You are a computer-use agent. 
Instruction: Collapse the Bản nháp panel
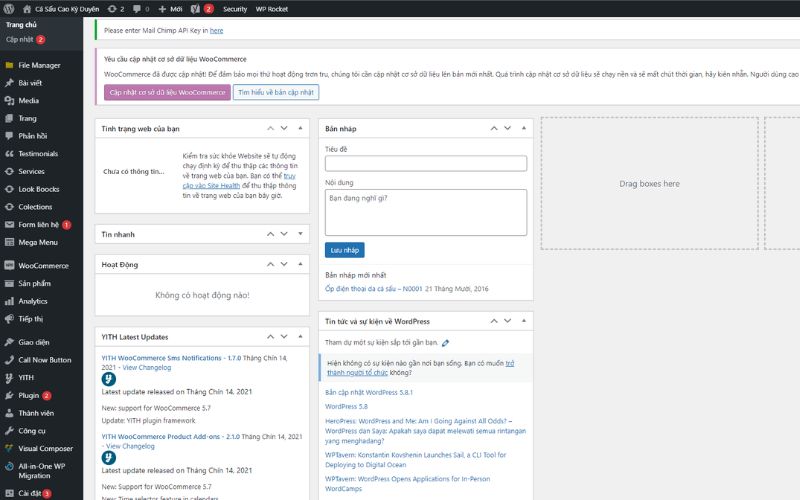point(524,128)
